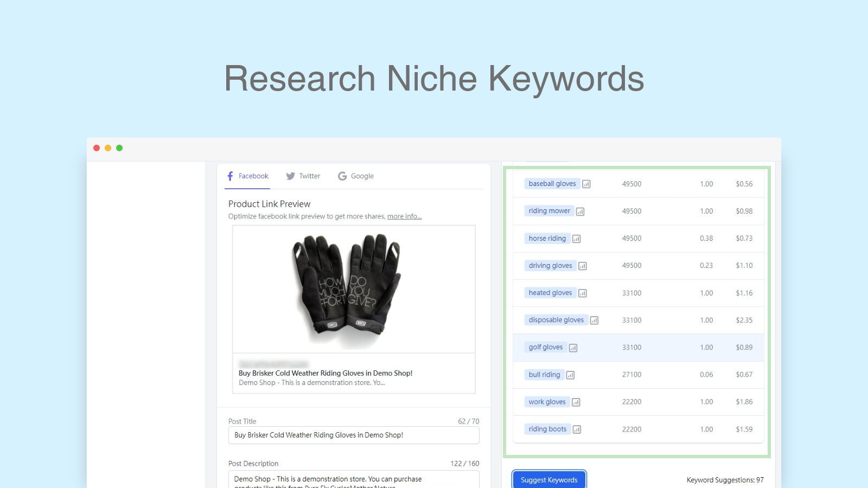Viewport: 868px width, 488px height.
Task: Click the trend icon beside "work gloves"
Action: pyautogui.click(x=576, y=402)
